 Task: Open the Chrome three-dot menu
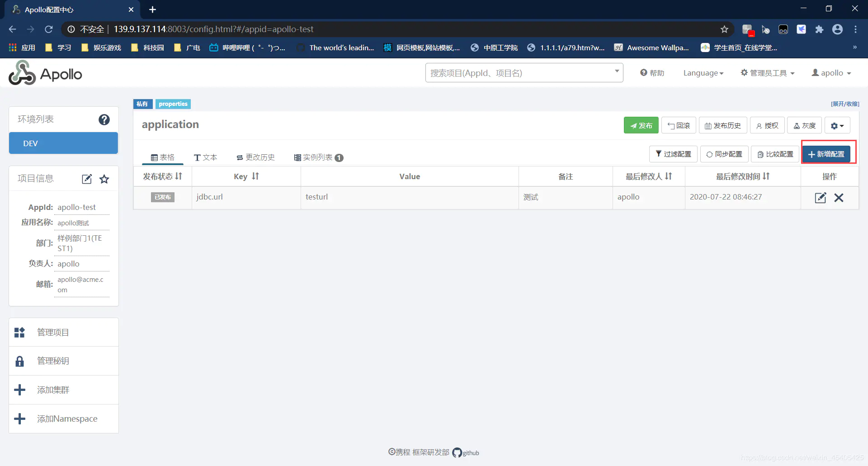coord(855,29)
